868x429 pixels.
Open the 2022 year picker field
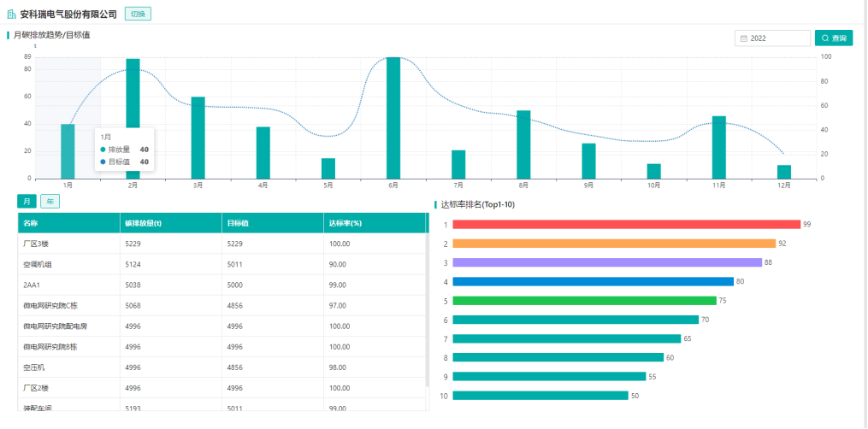tap(773, 38)
